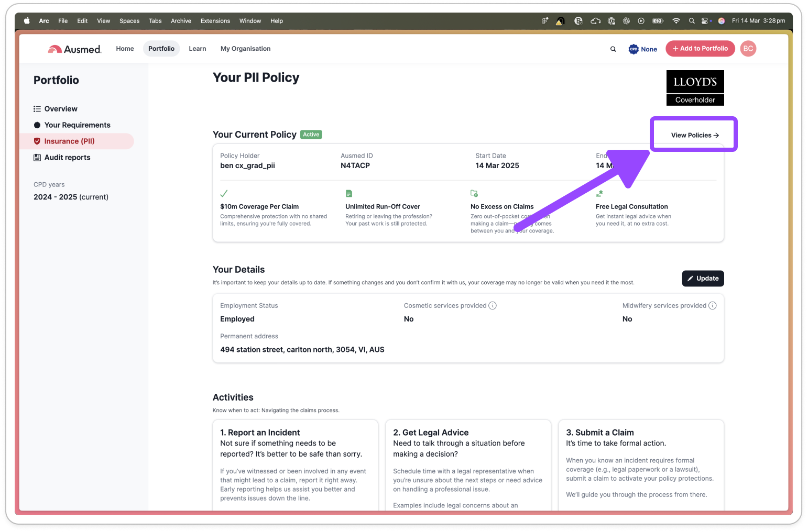Click the circular lock icon in menu bar

[612, 21]
